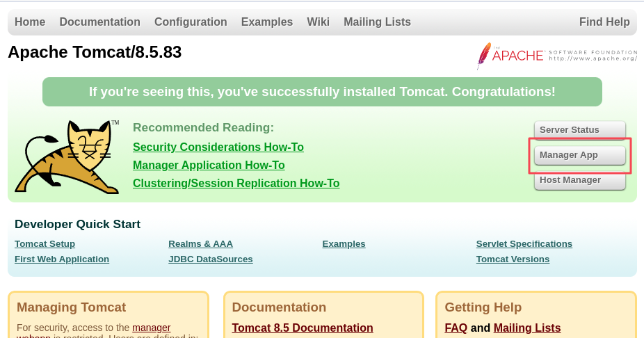Open the Find Help nav item

604,22
